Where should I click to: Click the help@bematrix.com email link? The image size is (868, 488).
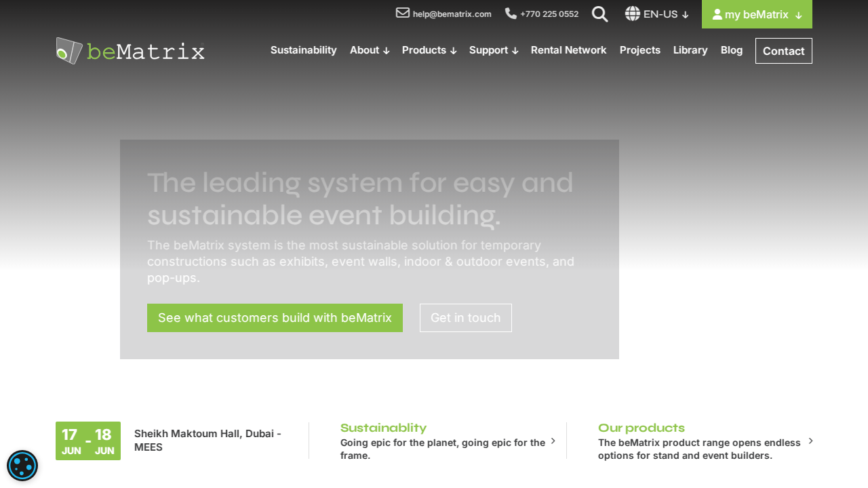452,14
